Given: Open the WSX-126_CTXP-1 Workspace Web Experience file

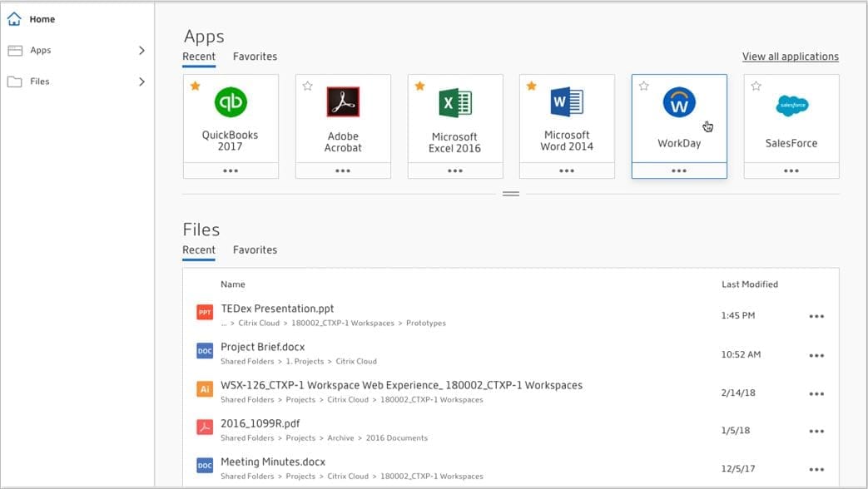Looking at the screenshot, I should click(401, 385).
